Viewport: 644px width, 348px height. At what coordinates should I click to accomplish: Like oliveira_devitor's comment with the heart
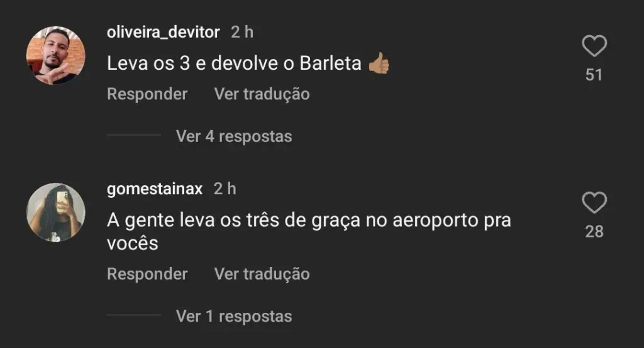pyautogui.click(x=594, y=46)
